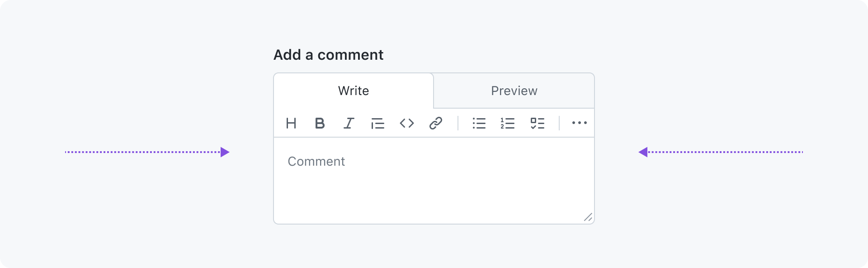Toggle bold formatting
The width and height of the screenshot is (868, 268).
[320, 123]
